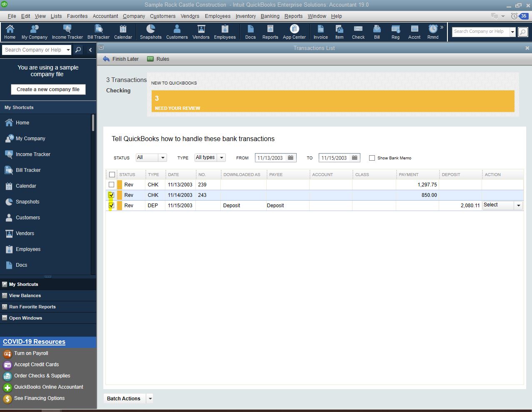This screenshot has width=532, height=412.
Task: Open the Reports menu
Action: point(293,16)
